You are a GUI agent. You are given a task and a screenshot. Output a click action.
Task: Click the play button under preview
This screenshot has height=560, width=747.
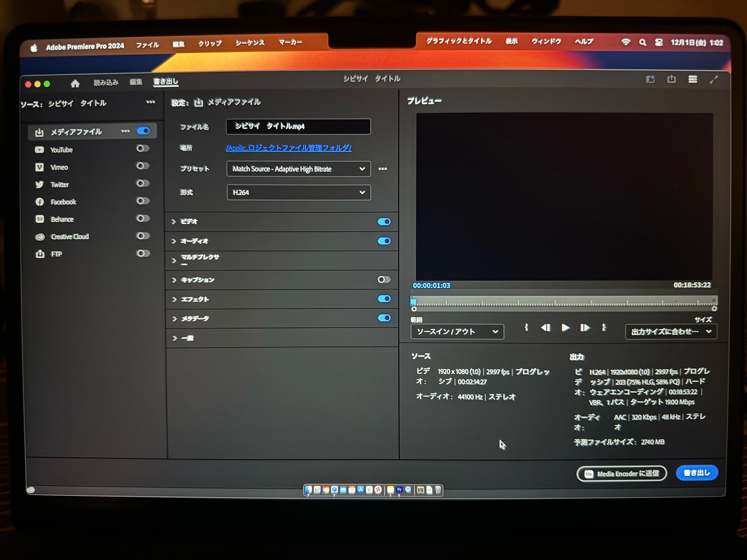(x=565, y=328)
